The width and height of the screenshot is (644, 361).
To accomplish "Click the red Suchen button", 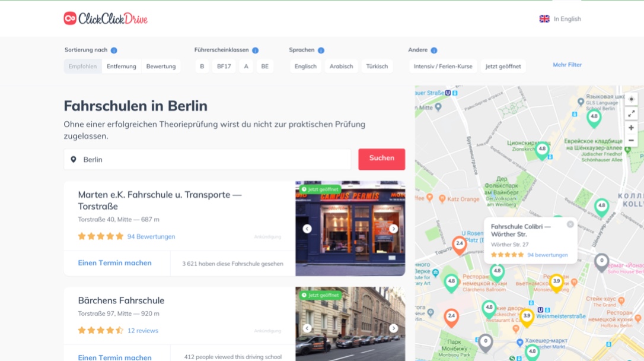I will click(x=381, y=159).
